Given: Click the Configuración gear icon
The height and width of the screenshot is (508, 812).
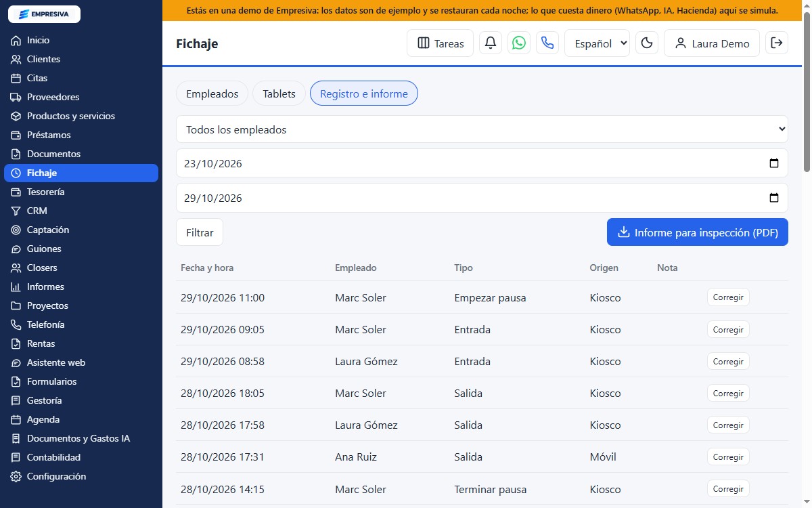Looking at the screenshot, I should 16,477.
